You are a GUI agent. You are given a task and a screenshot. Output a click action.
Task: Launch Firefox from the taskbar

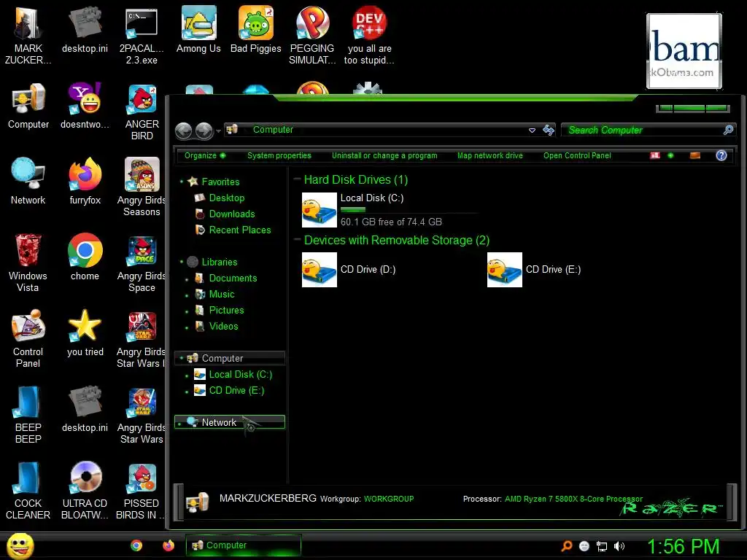point(169,545)
